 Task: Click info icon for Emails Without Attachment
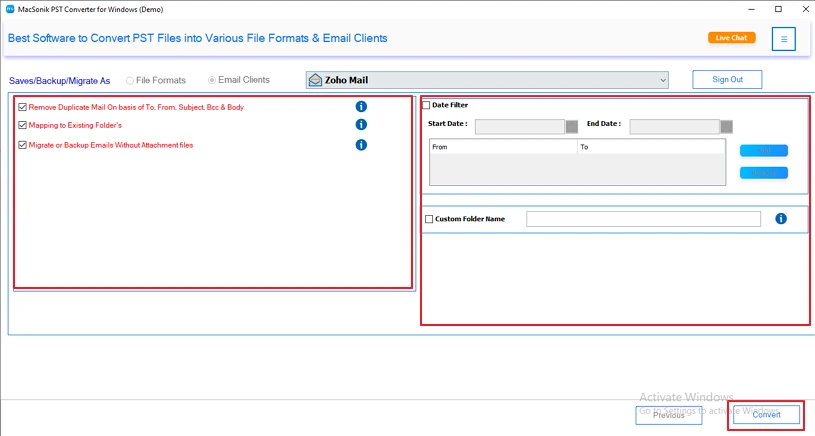click(x=361, y=145)
